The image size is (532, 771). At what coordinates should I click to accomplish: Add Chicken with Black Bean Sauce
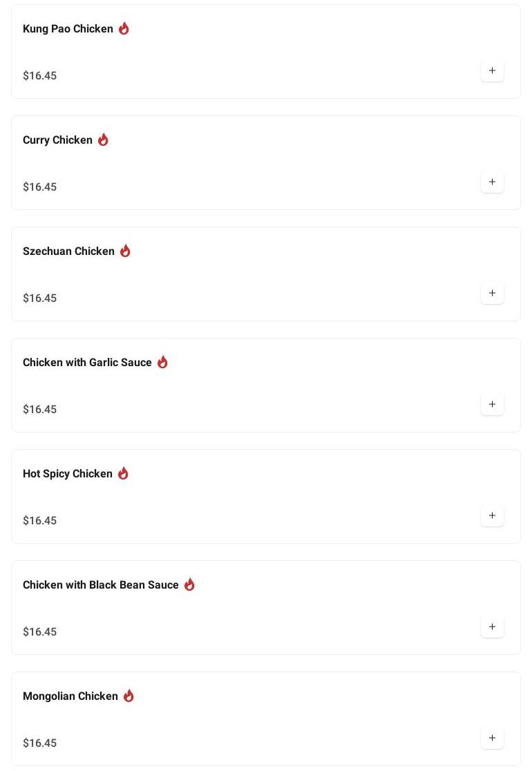492,627
